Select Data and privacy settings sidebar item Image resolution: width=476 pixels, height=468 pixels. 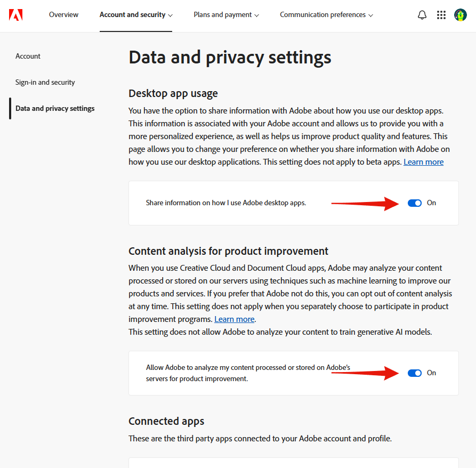(x=55, y=108)
